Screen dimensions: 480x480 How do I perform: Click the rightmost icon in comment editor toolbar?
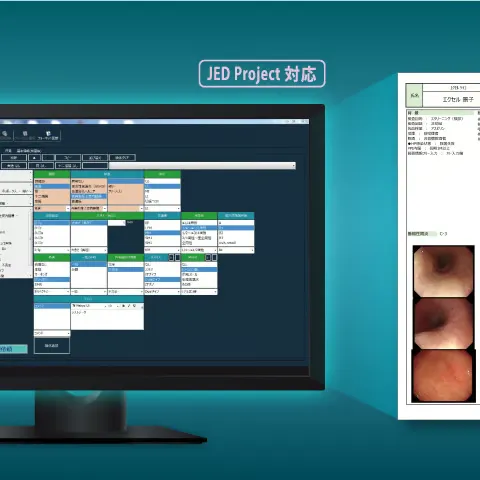point(134,306)
